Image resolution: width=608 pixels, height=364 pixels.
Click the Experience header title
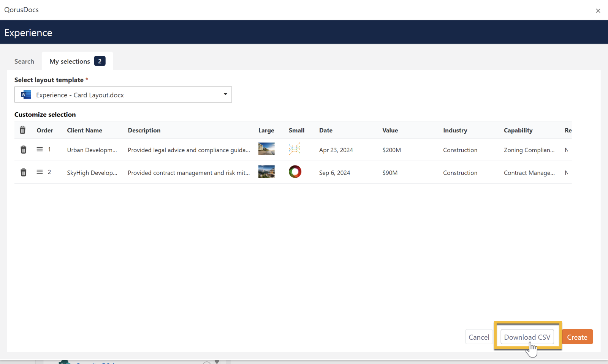click(28, 33)
